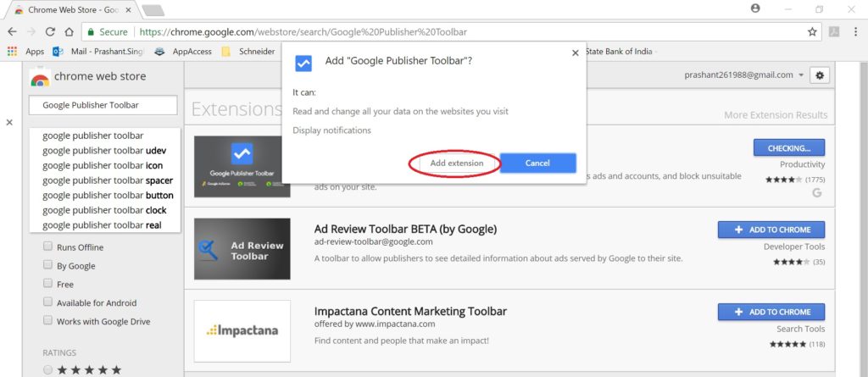The width and height of the screenshot is (868, 377).
Task: Select suggestion 'google publisher toolbar udev'
Action: click(104, 151)
